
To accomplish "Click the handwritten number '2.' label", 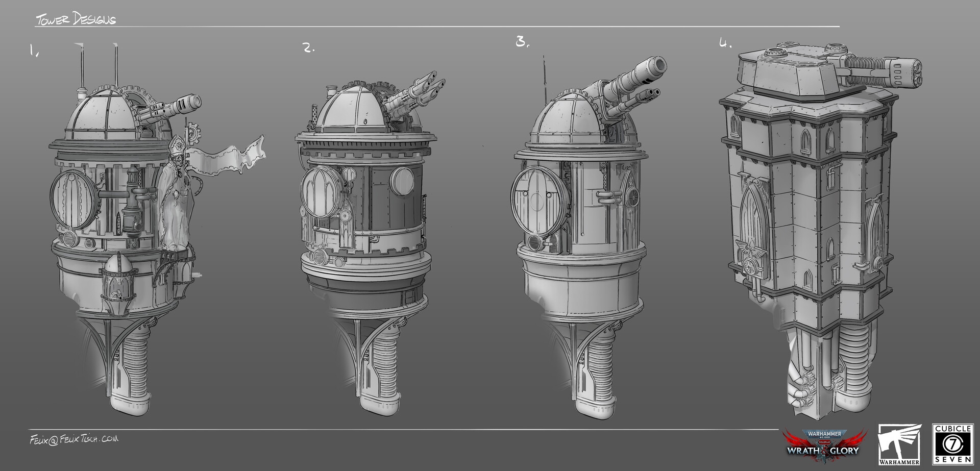I will click(308, 48).
